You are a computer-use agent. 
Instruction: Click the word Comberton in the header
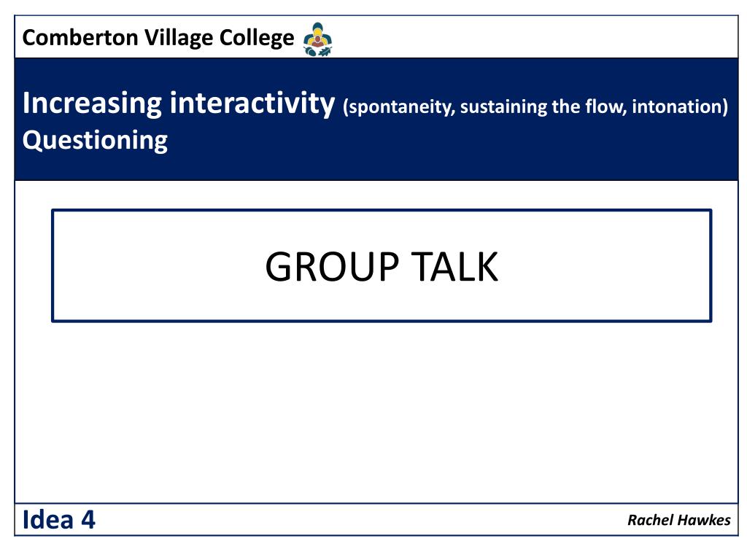(x=80, y=38)
